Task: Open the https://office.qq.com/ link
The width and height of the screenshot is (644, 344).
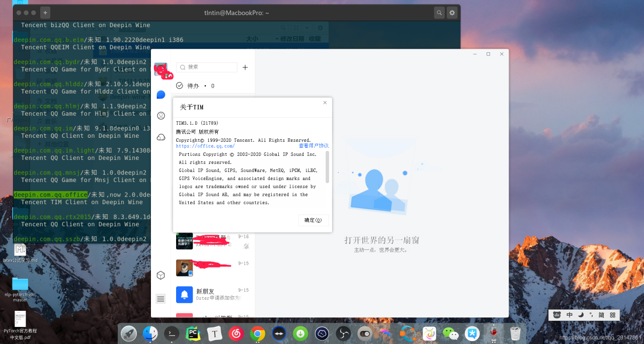Action: coord(205,146)
